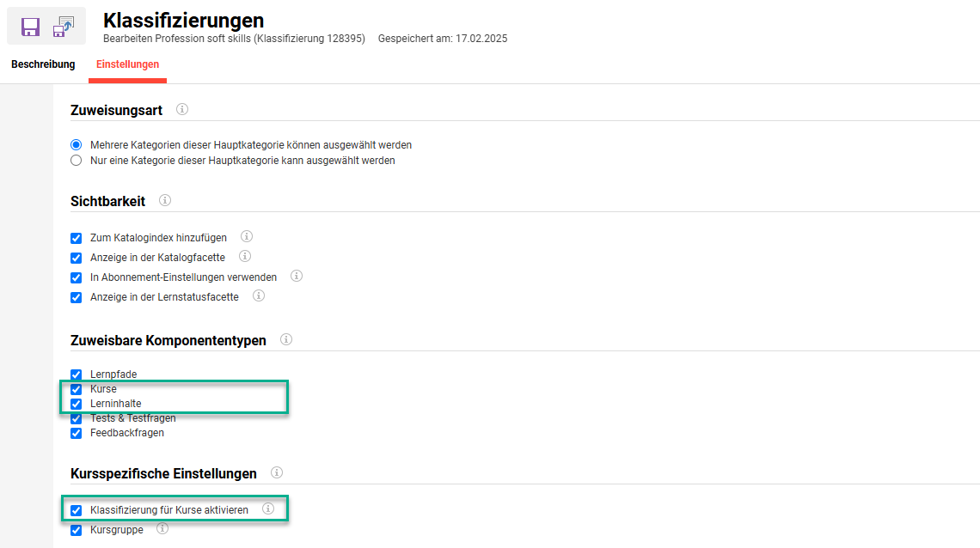The image size is (980, 548).
Task: Toggle the Kurse checkbox off
Action: [x=76, y=388]
